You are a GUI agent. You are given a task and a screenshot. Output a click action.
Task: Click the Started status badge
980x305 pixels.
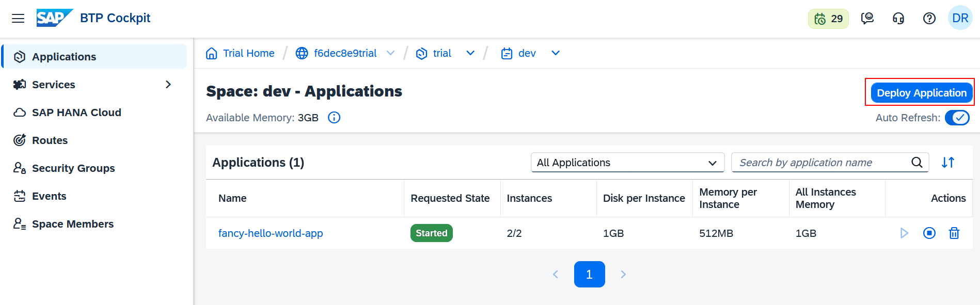point(432,233)
